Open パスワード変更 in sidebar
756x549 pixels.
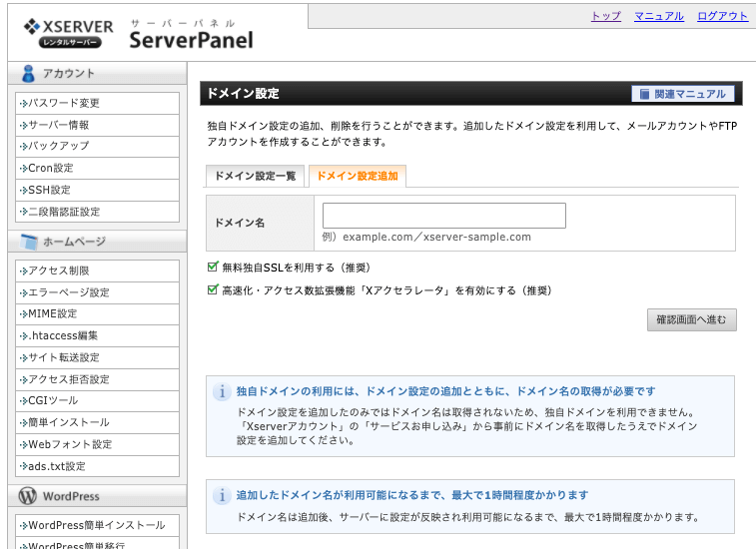64,103
